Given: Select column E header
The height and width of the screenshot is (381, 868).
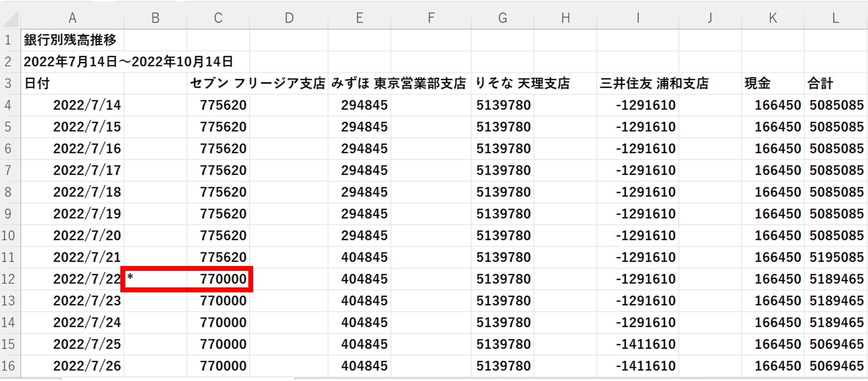Looking at the screenshot, I should point(359,18).
